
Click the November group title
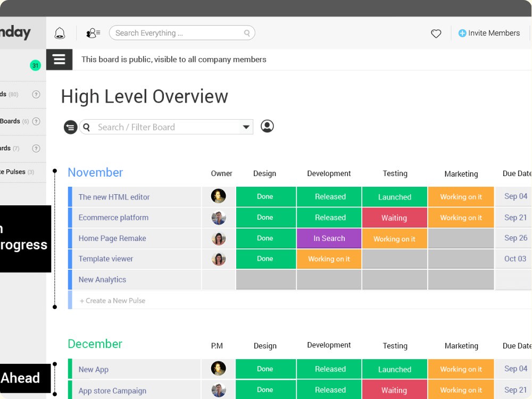coord(95,172)
